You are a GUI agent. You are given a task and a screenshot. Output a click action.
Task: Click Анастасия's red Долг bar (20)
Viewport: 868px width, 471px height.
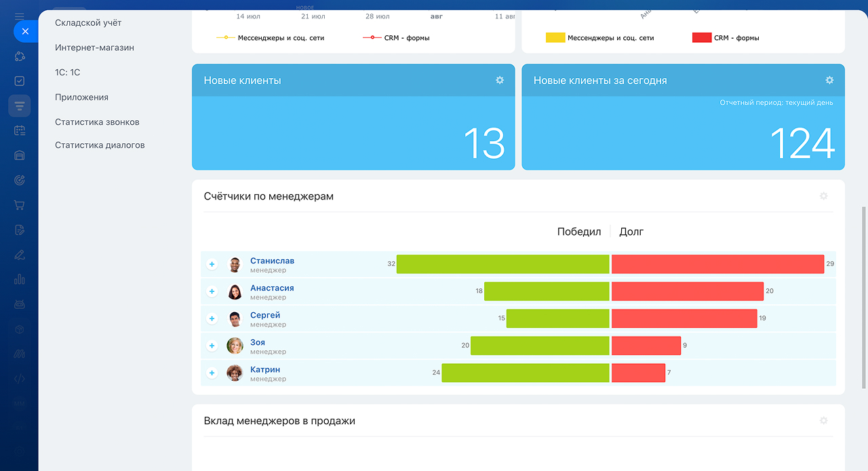tap(688, 291)
